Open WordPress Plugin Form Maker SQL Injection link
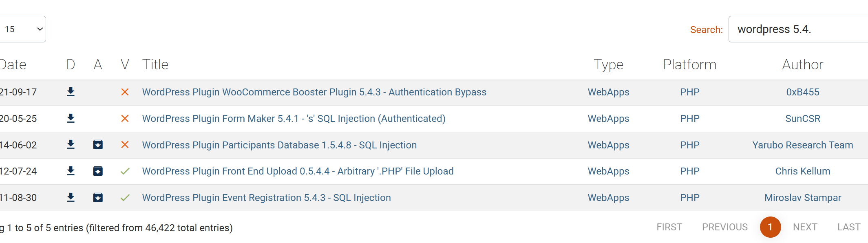This screenshot has height=243, width=868. point(294,119)
